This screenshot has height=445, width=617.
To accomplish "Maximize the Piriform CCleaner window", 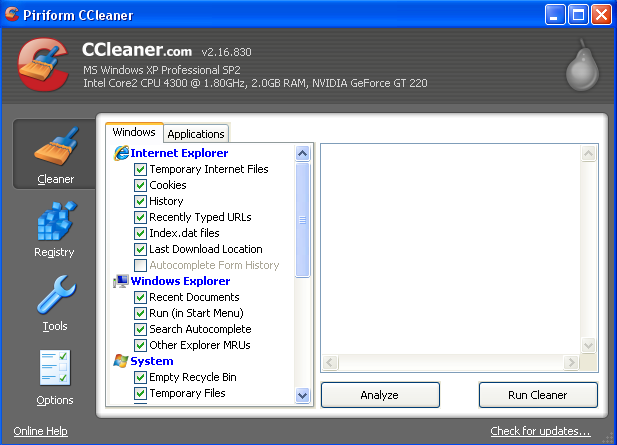I will click(x=578, y=15).
